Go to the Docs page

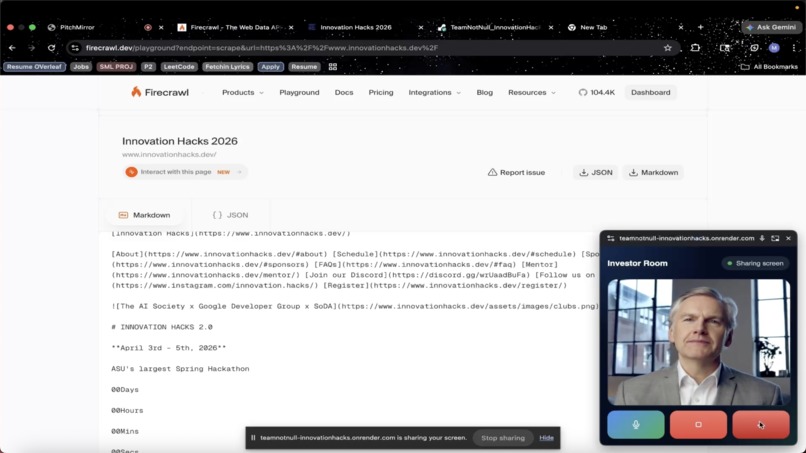(344, 93)
